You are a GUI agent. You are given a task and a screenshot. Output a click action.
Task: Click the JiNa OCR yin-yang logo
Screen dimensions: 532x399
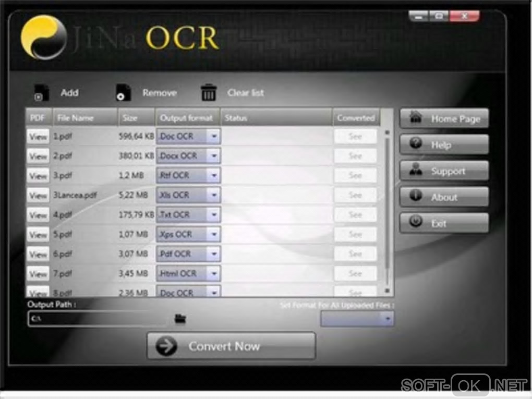(x=44, y=38)
